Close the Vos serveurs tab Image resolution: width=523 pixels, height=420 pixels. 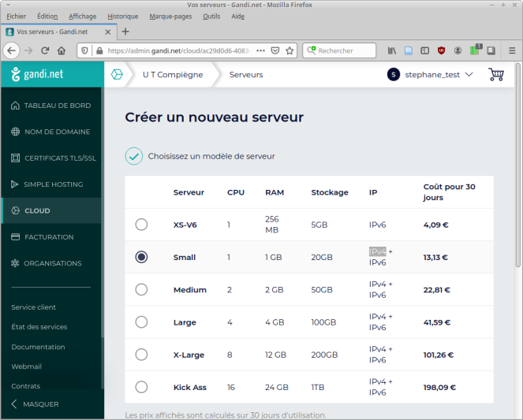click(108, 32)
